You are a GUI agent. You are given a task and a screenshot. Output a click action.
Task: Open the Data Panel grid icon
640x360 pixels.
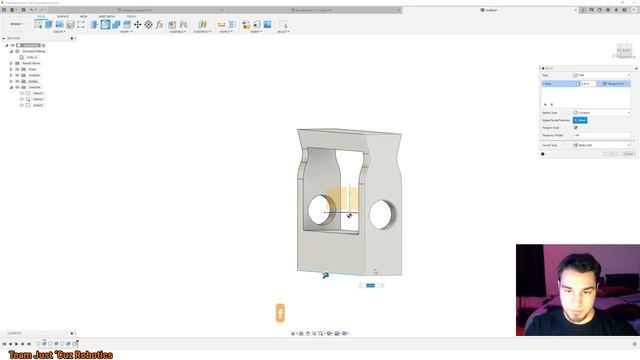click(4, 10)
